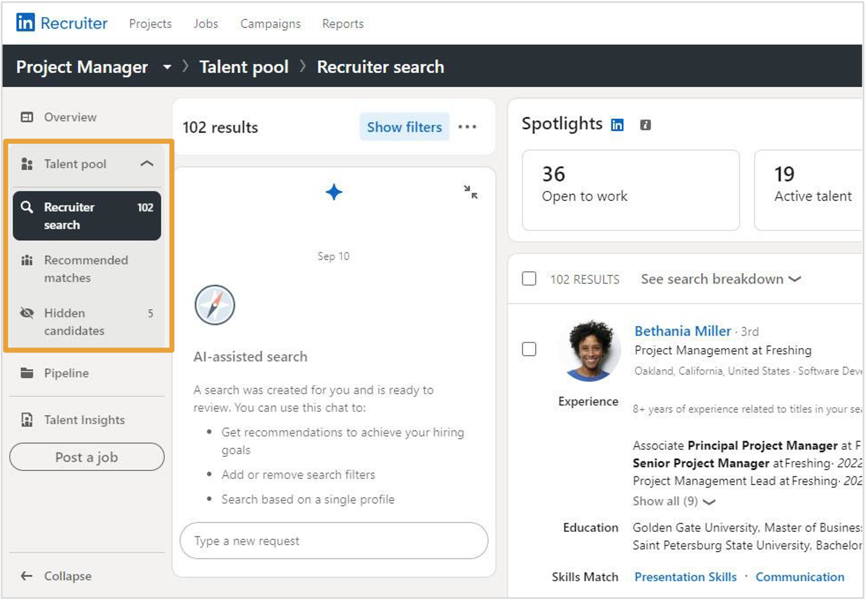Screen dimensions: 868x601
Task: Minimize the AI-assisted search chat panel
Action: point(471,192)
